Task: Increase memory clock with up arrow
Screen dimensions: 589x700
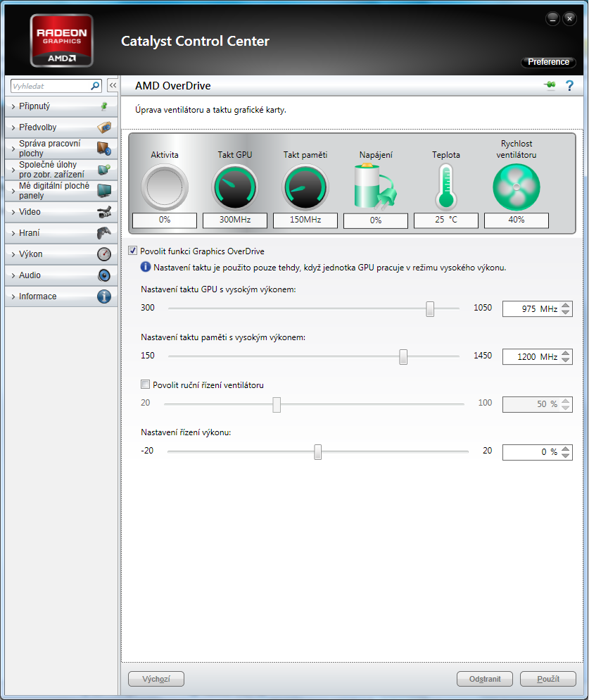Action: point(566,353)
